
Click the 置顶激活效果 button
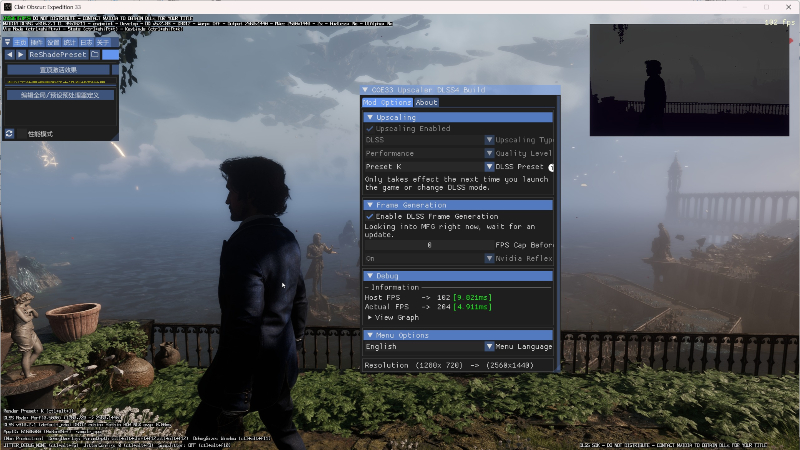click(x=58, y=70)
